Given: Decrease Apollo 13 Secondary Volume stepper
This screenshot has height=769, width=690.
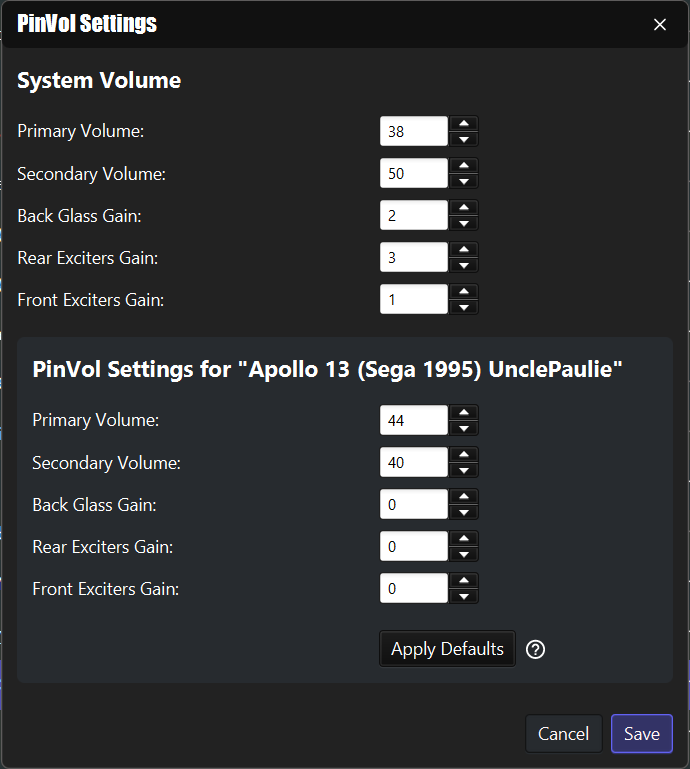Looking at the screenshot, I should click(x=463, y=470).
